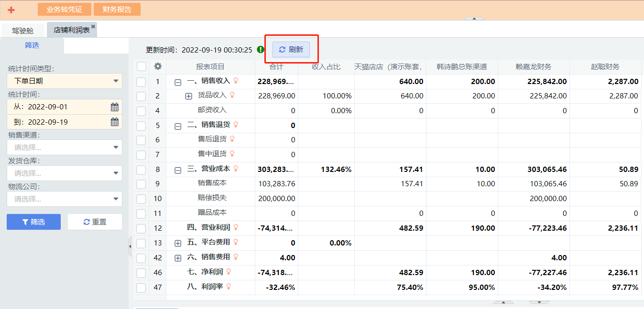
Task: Open calendar picker for the start date
Action: [x=115, y=107]
